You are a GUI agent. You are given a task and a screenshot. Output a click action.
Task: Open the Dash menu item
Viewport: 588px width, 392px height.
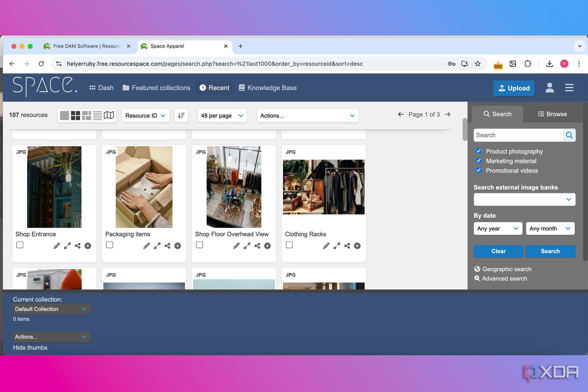point(101,88)
